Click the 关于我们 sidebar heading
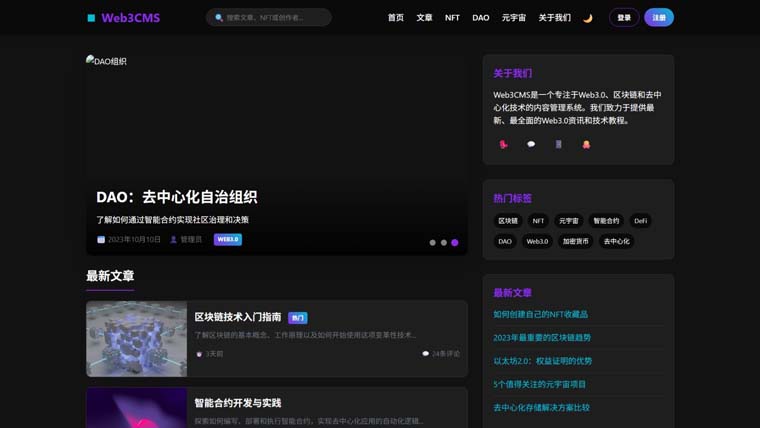Image resolution: width=760 pixels, height=428 pixels. pos(512,73)
